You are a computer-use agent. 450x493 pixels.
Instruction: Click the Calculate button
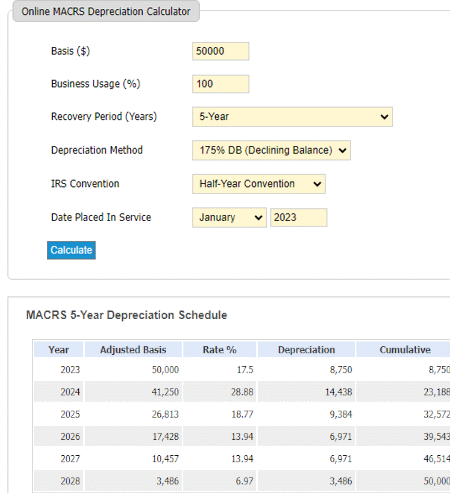tap(71, 250)
